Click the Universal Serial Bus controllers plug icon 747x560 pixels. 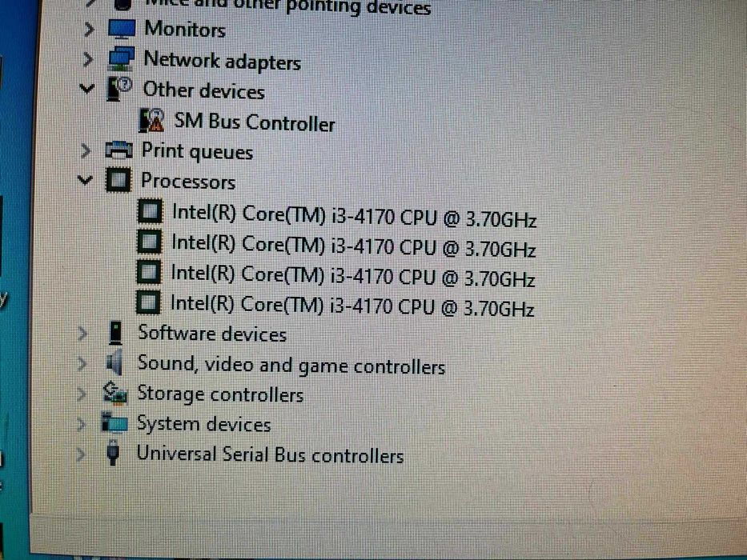[x=113, y=452]
